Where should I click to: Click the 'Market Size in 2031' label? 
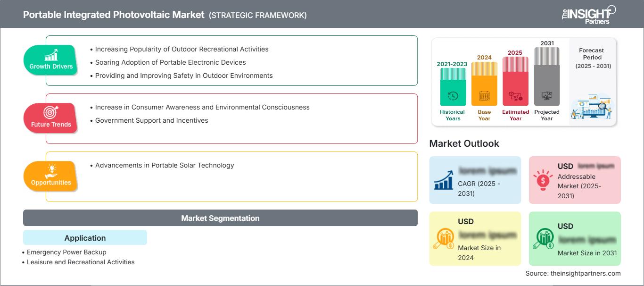(587, 253)
